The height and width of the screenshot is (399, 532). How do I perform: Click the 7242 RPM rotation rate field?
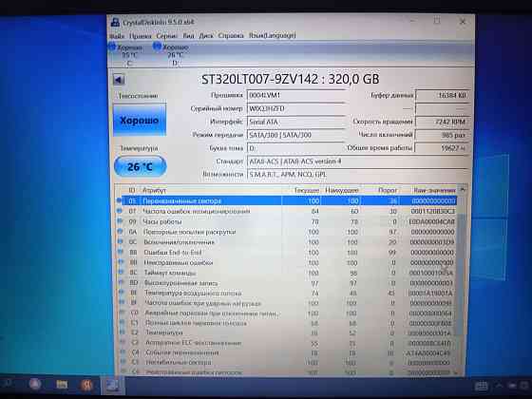pyautogui.click(x=443, y=122)
